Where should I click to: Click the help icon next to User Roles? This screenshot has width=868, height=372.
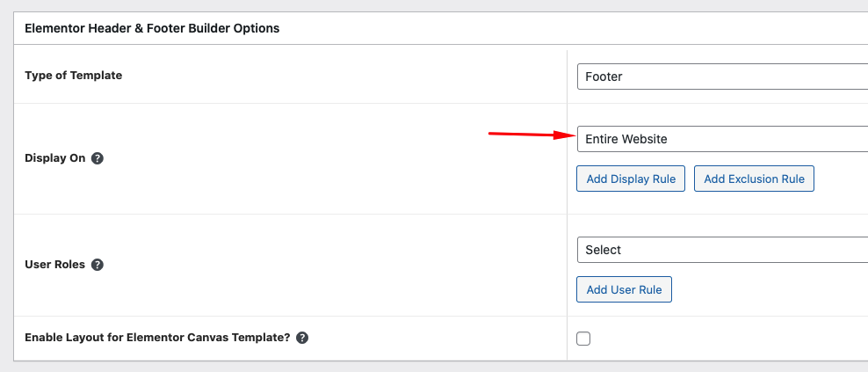(x=98, y=265)
